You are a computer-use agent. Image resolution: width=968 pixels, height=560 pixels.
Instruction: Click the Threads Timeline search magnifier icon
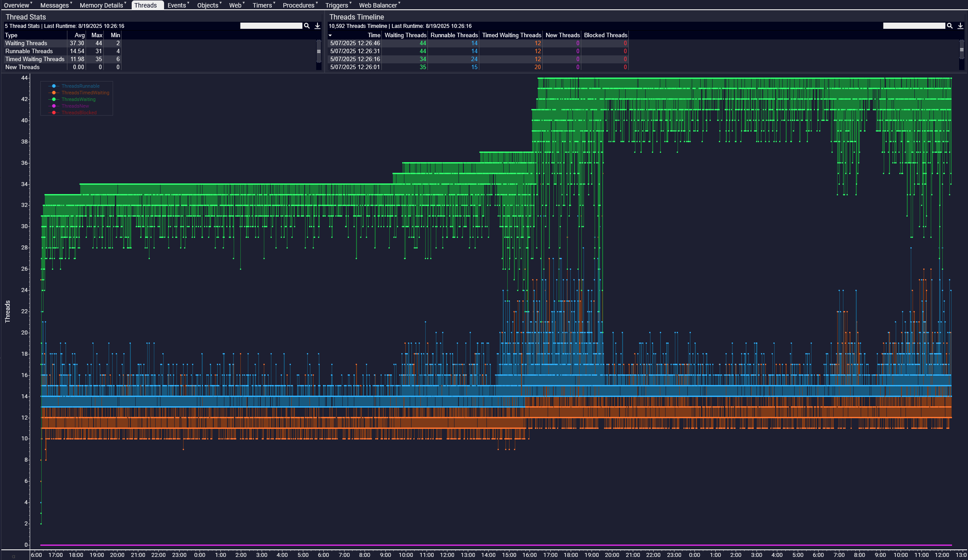coord(949,26)
